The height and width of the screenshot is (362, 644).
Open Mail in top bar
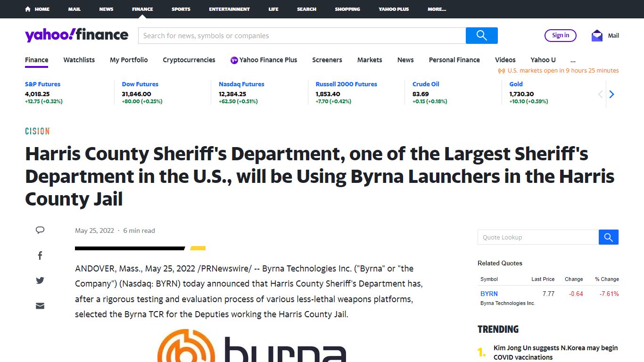(x=74, y=9)
